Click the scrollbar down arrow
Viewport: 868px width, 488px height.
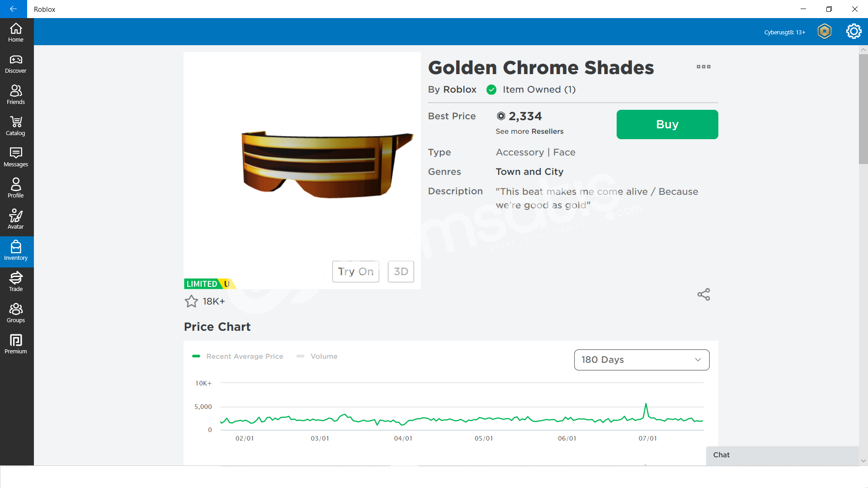pyautogui.click(x=863, y=461)
